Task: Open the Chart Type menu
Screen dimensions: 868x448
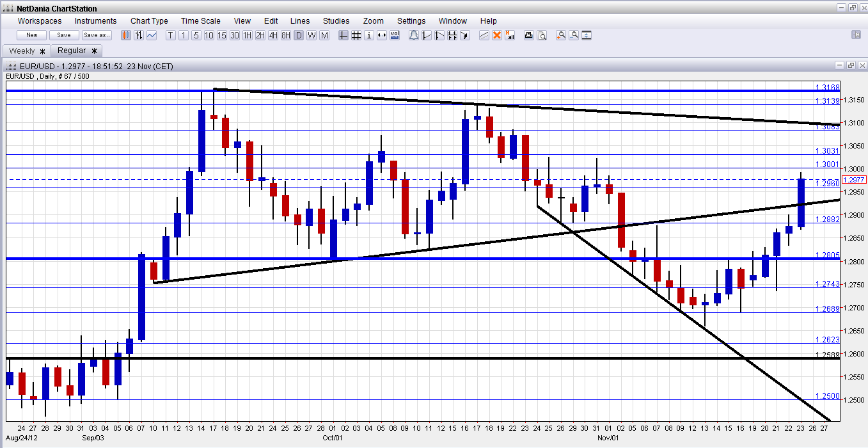Action: [149, 21]
